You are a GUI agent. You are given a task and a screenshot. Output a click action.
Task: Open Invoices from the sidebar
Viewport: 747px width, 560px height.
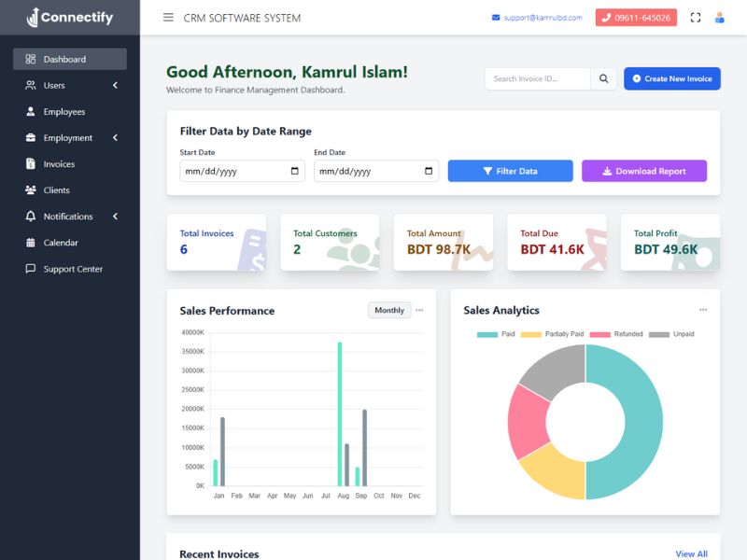(x=59, y=164)
